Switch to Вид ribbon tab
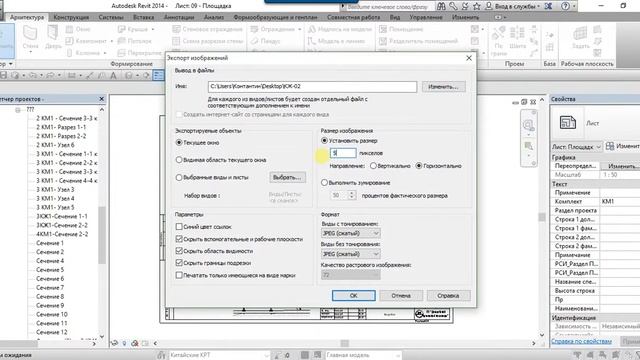This screenshot has height=360, width=640. pos(395,18)
